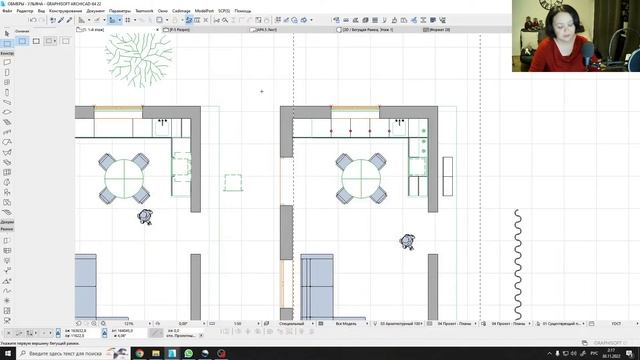
Task: Select the Column tool in the toolbox
Action: point(7,92)
